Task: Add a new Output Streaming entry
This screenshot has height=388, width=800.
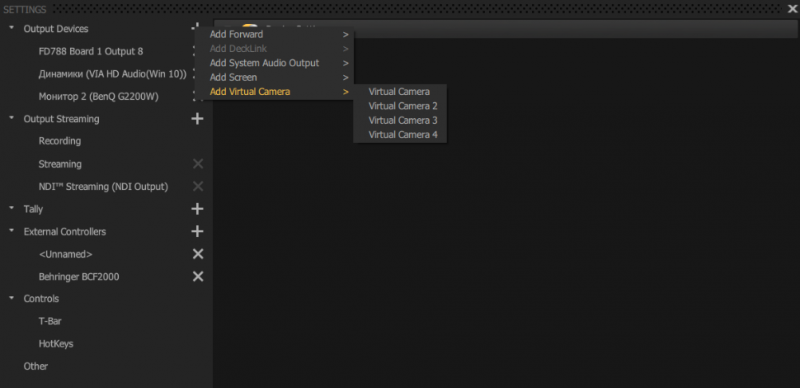Action: [197, 119]
